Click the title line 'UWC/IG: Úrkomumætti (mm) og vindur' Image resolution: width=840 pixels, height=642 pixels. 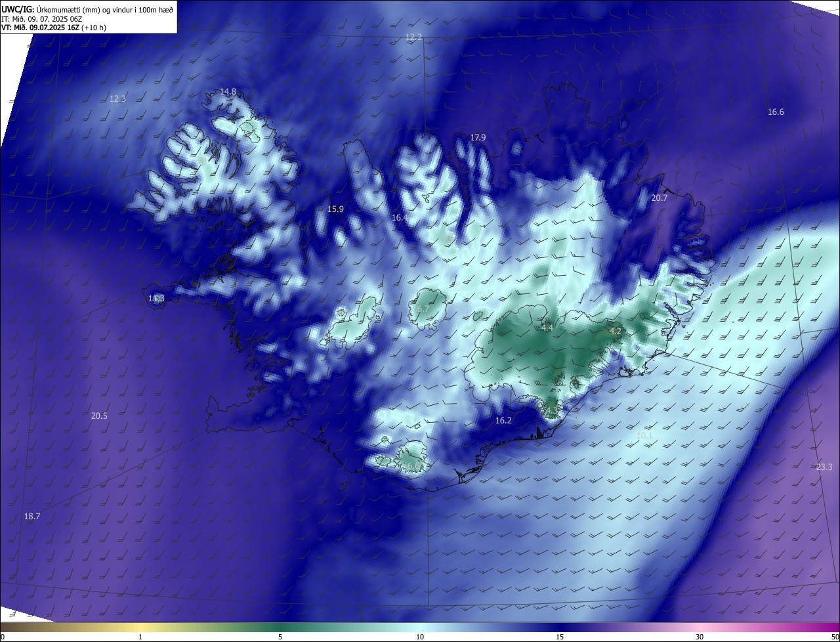(87, 9)
